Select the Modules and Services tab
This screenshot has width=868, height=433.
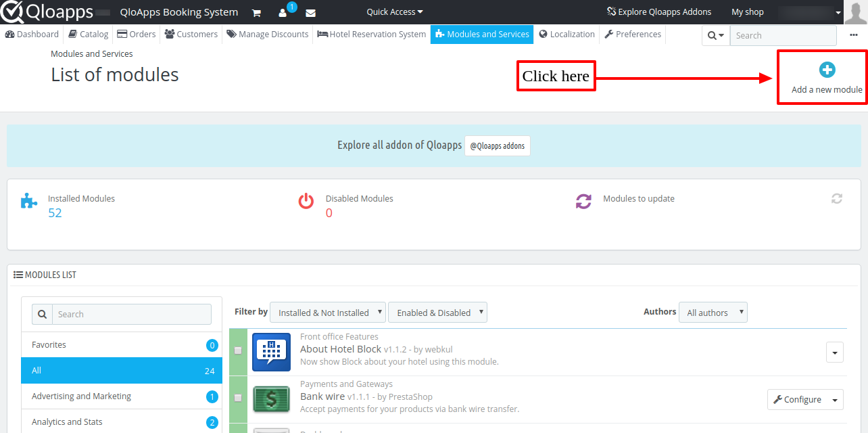tap(482, 35)
